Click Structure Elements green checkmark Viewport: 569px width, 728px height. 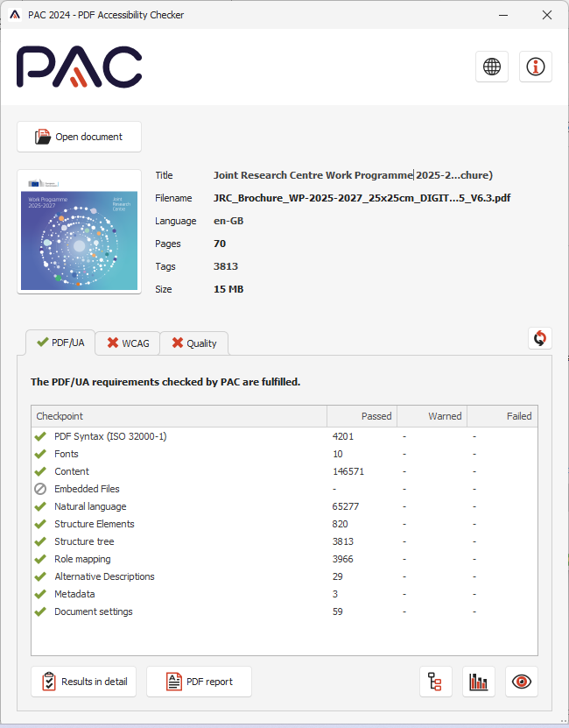(x=40, y=524)
